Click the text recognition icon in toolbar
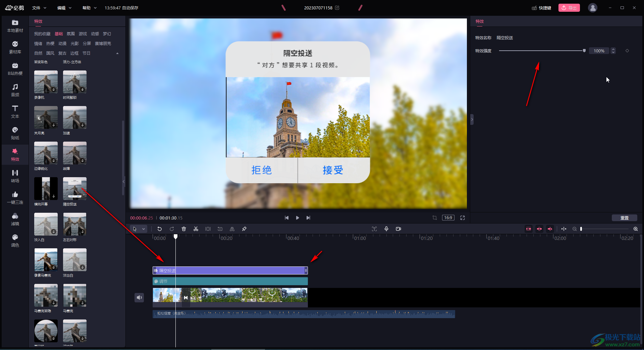This screenshot has width=644, height=350. pos(374,229)
